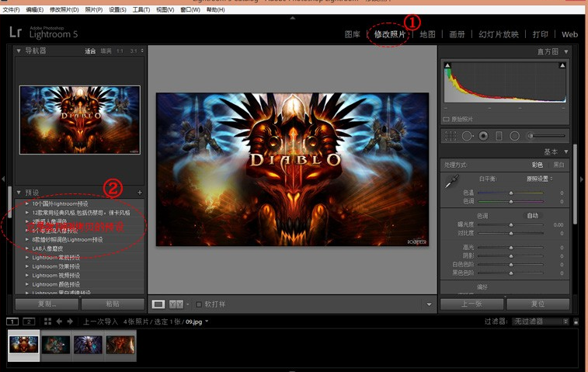588x372 pixels.
Task: Add a new preset with plus icon
Action: 140,193
